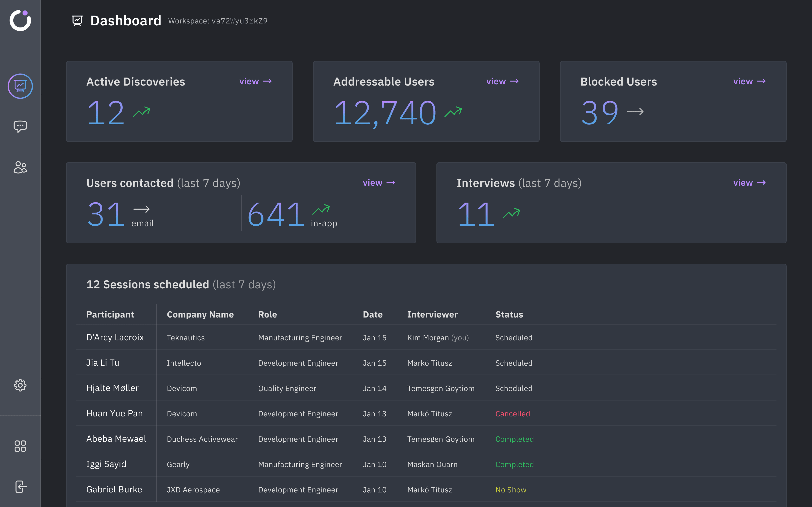Click the Date column header
The height and width of the screenshot is (507, 812).
372,314
